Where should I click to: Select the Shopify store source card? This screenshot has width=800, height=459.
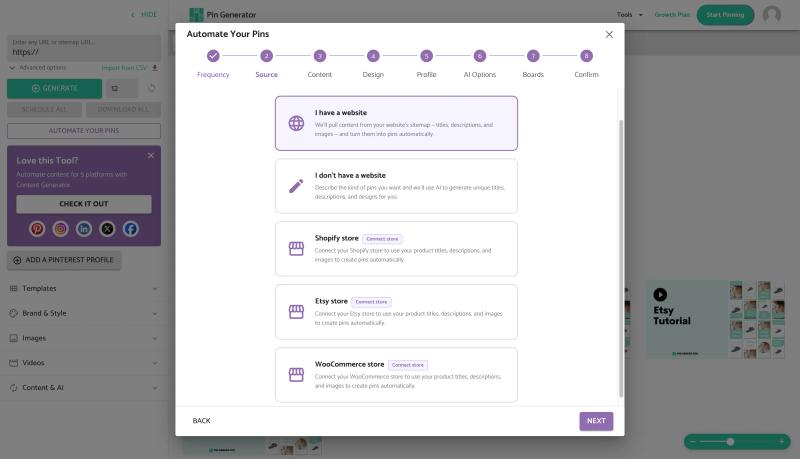(x=396, y=249)
